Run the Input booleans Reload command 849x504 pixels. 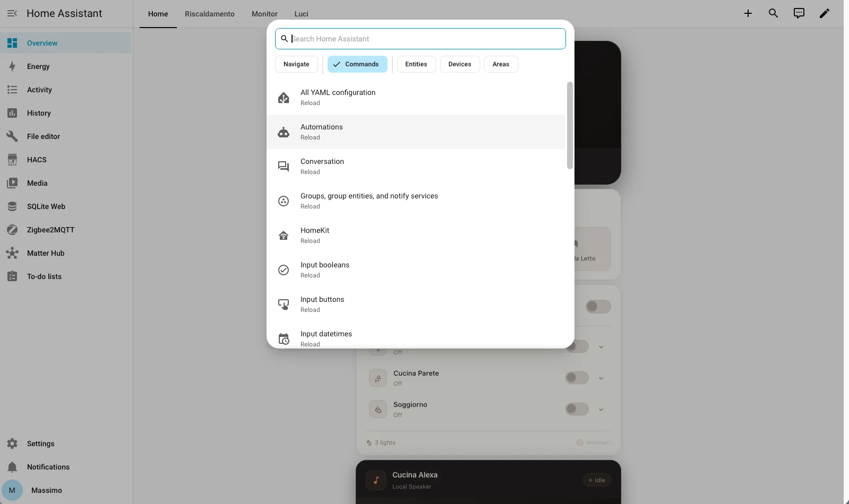pyautogui.click(x=416, y=270)
